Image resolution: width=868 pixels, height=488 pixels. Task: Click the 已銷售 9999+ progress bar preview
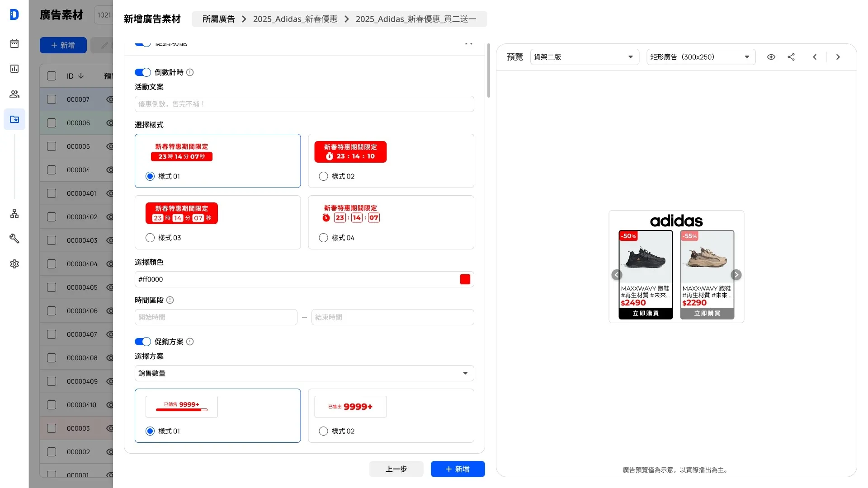[182, 407]
